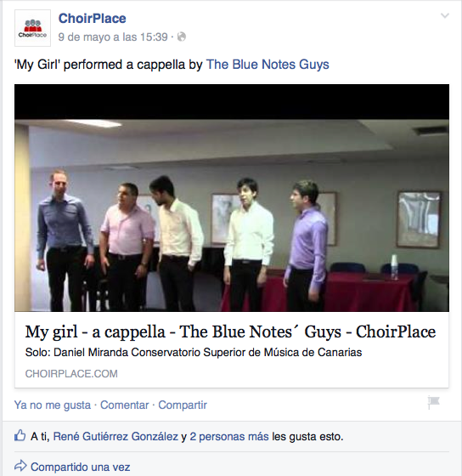The height and width of the screenshot is (476, 462).
Task: Open the post timestamp 9 de mayo
Action: point(113,37)
